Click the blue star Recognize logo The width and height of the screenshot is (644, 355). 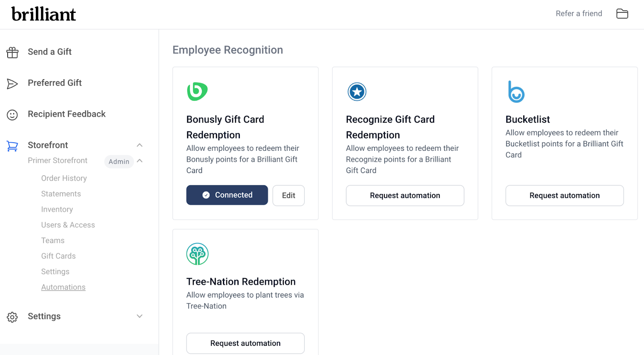357,92
